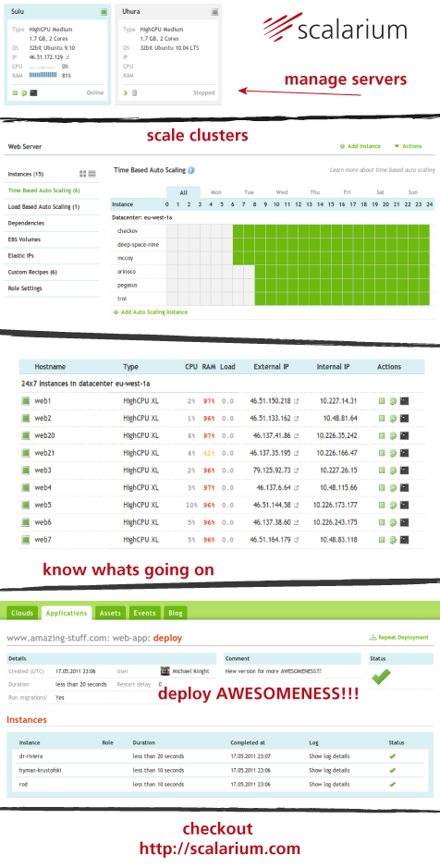Toggle green status box for web7
Image resolution: width=440 pixels, height=868 pixels.
[x=25, y=540]
